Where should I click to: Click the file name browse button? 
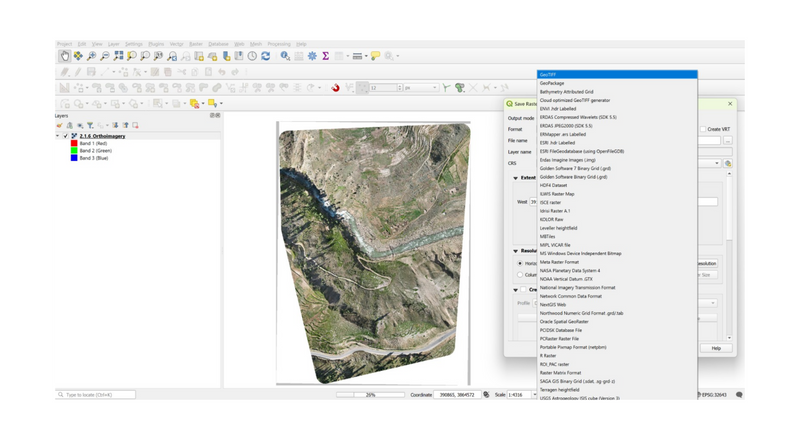pyautogui.click(x=728, y=140)
